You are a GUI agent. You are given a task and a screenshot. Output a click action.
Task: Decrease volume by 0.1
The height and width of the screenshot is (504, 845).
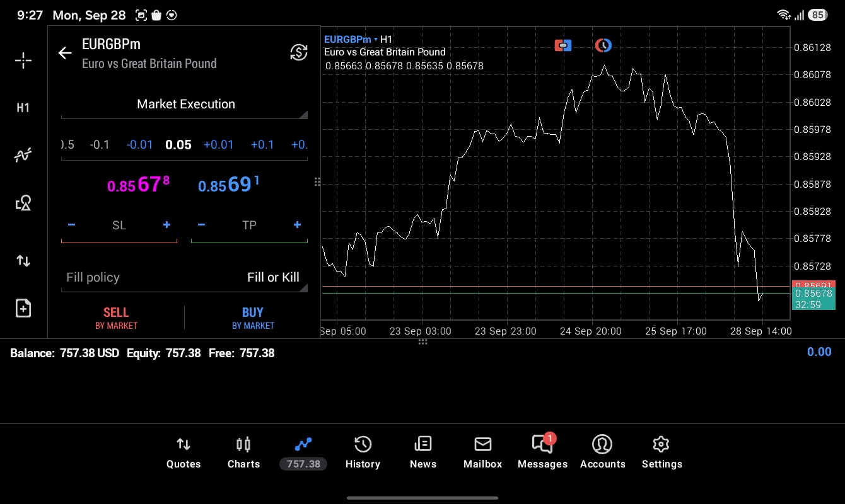(100, 145)
